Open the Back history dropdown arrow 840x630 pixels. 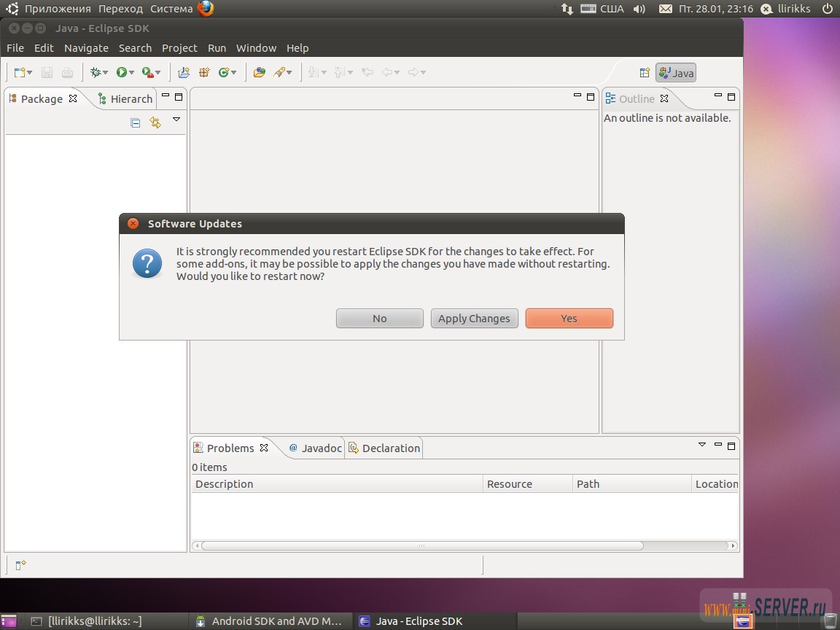click(397, 73)
